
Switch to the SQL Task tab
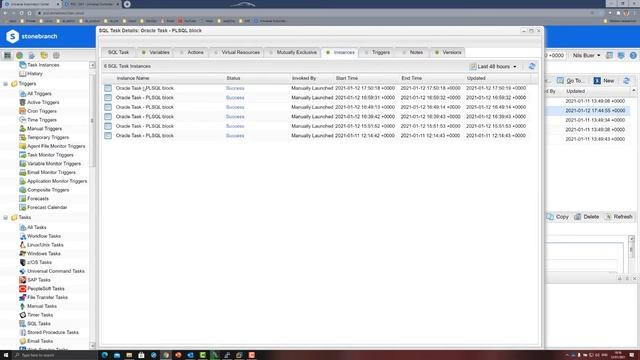click(118, 53)
